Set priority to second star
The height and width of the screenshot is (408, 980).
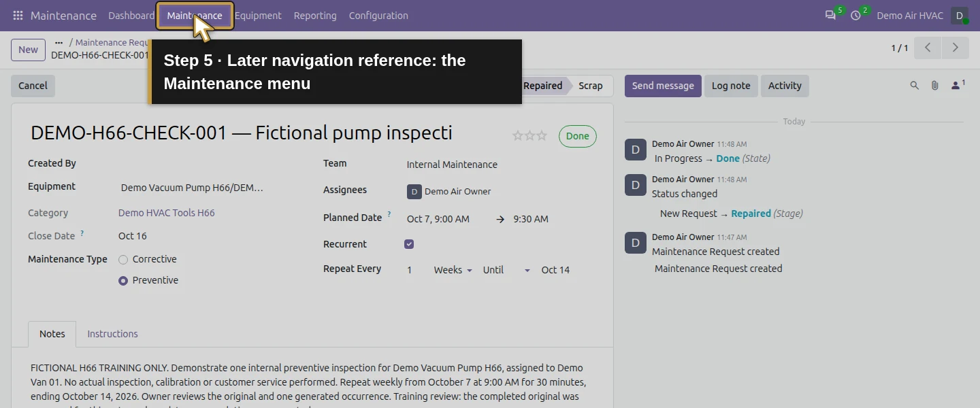point(529,136)
